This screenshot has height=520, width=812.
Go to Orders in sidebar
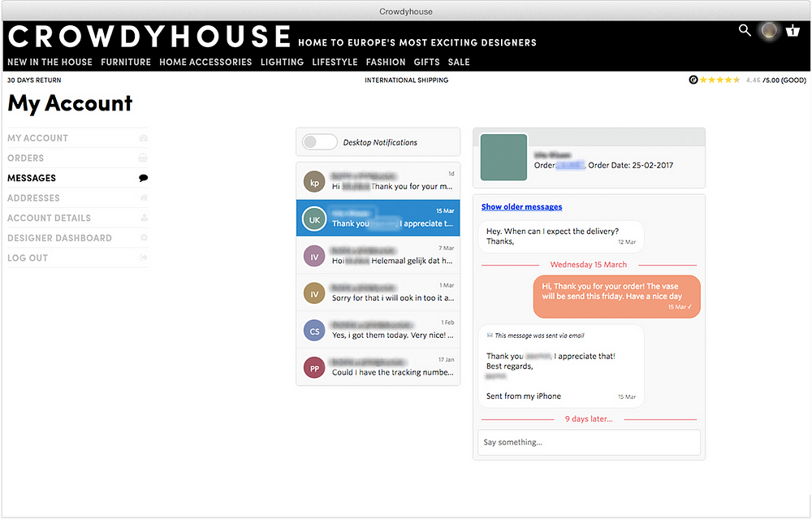(78, 158)
